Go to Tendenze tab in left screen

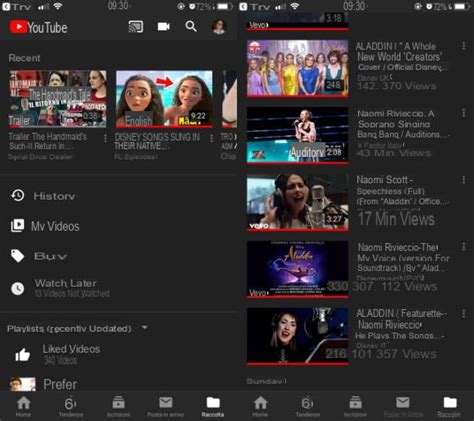tap(71, 407)
